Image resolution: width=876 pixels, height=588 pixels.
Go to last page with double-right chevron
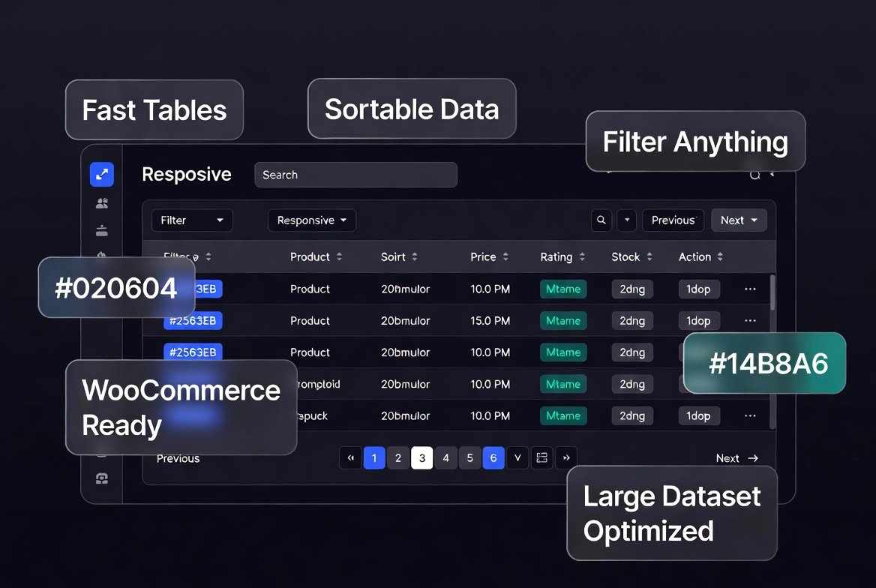pyautogui.click(x=566, y=457)
